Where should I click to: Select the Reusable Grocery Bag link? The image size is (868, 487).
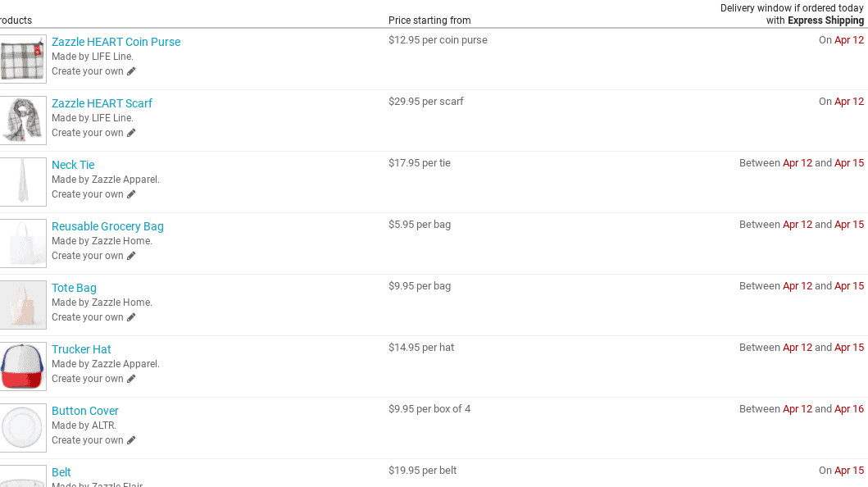(x=107, y=226)
